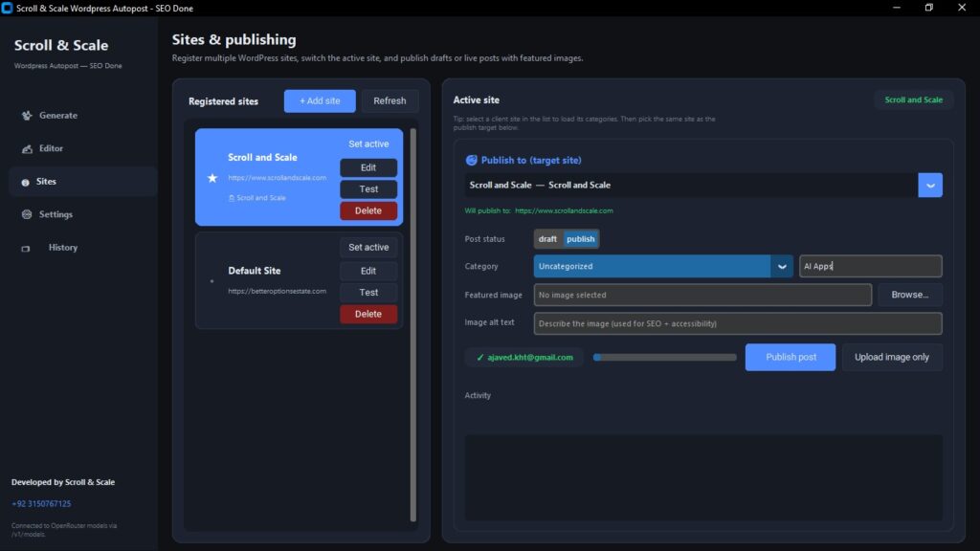The width and height of the screenshot is (980, 551).
Task: Click the +92 3150767125 phone link
Action: (x=41, y=503)
